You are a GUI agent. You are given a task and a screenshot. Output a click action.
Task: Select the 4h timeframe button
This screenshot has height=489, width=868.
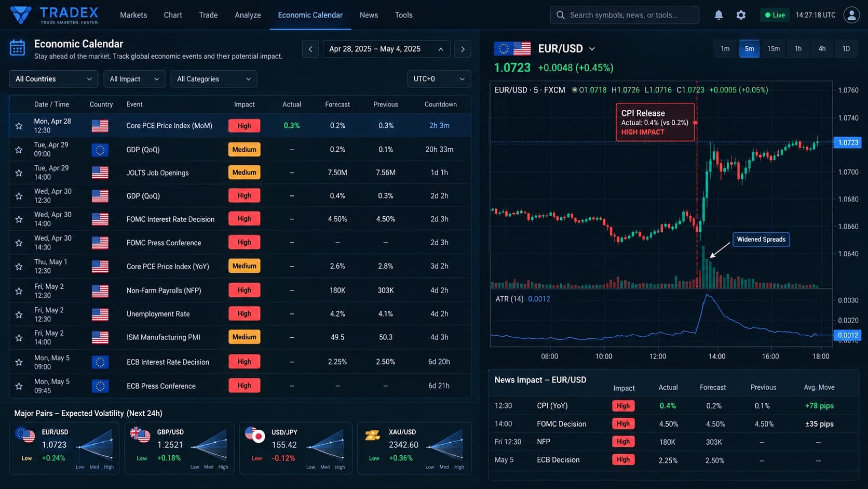click(x=822, y=48)
